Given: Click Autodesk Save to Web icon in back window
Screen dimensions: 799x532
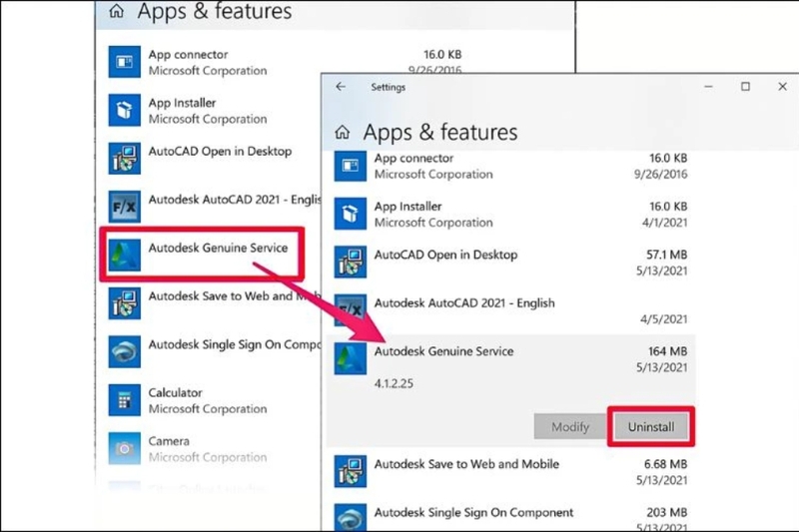Looking at the screenshot, I should click(x=124, y=303).
